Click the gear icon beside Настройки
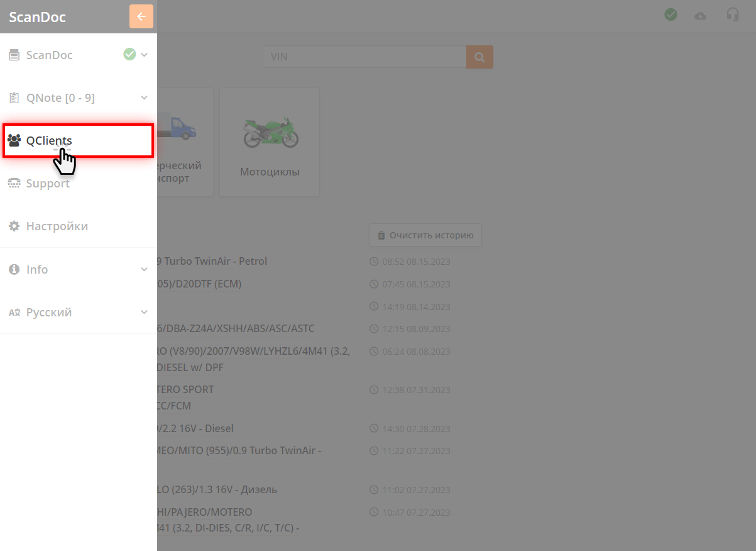756x551 pixels. click(14, 226)
